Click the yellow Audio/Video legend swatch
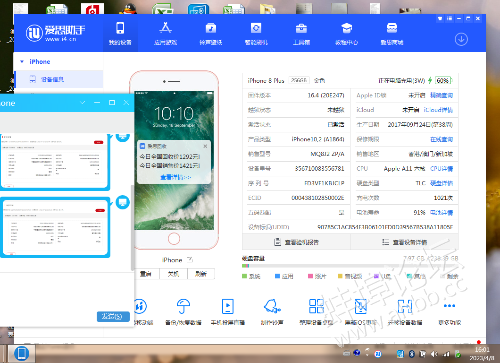This screenshot has height=363, width=500. tap(340, 276)
